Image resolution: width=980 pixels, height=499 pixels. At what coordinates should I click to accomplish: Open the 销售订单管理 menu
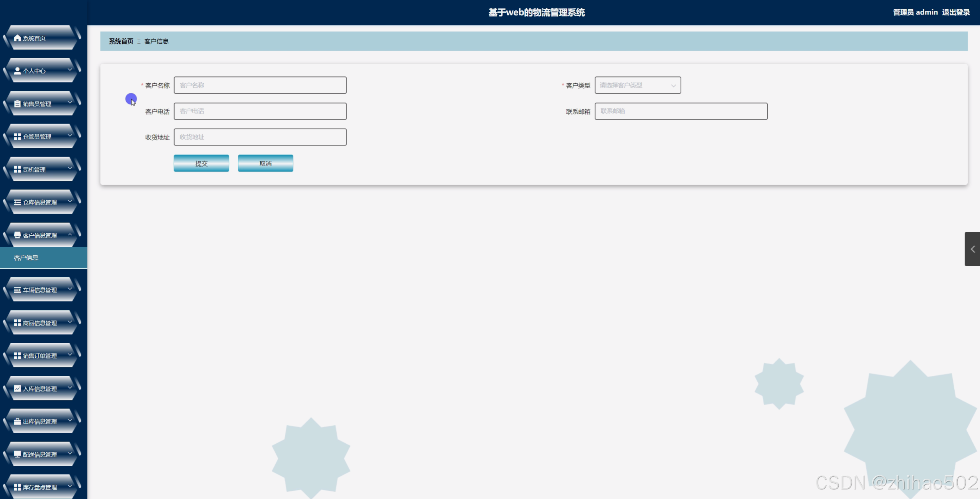click(x=40, y=356)
